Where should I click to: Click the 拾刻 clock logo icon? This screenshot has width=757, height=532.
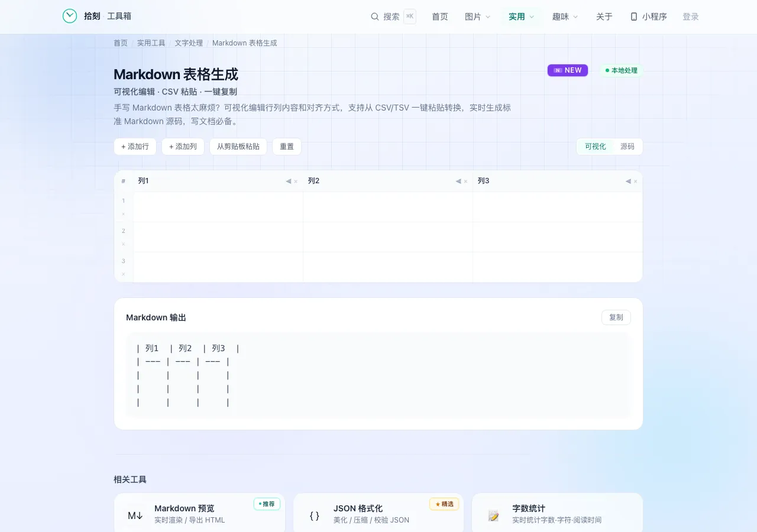click(x=70, y=16)
